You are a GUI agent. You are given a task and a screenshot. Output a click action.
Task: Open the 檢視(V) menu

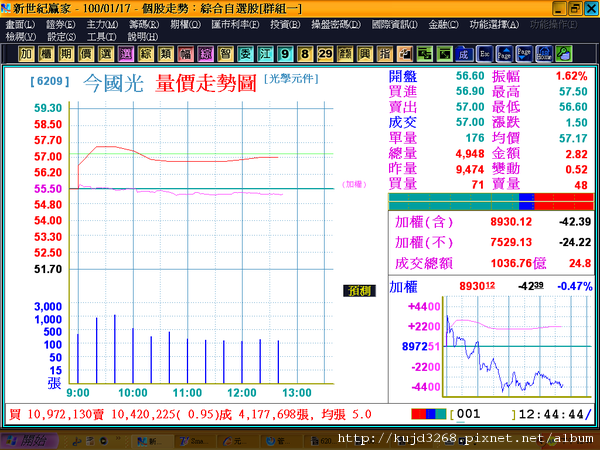(21, 37)
